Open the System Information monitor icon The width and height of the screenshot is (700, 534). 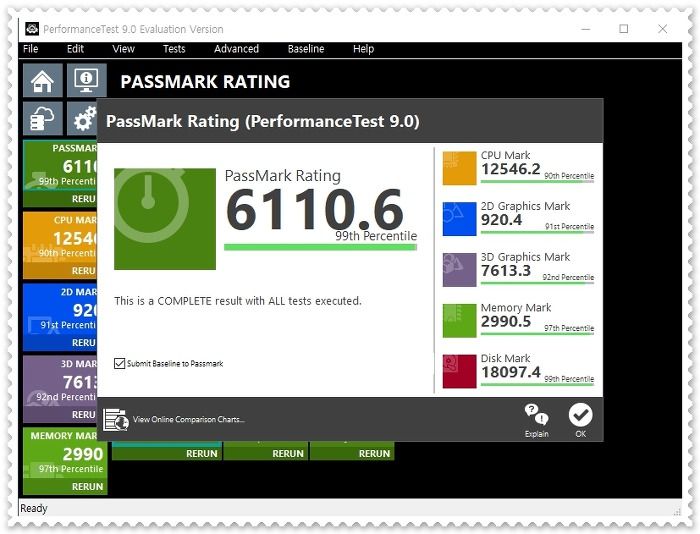click(87, 80)
